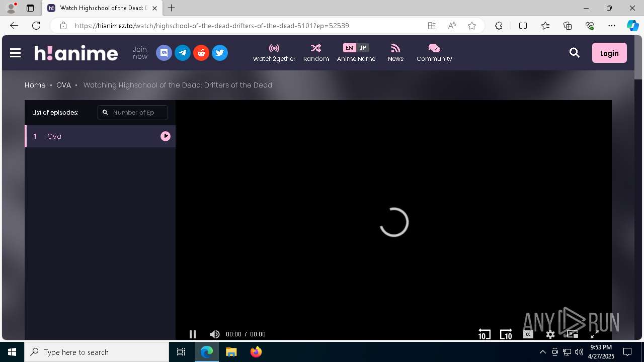
Task: Open the browser app-available icon
Action: click(432, 26)
